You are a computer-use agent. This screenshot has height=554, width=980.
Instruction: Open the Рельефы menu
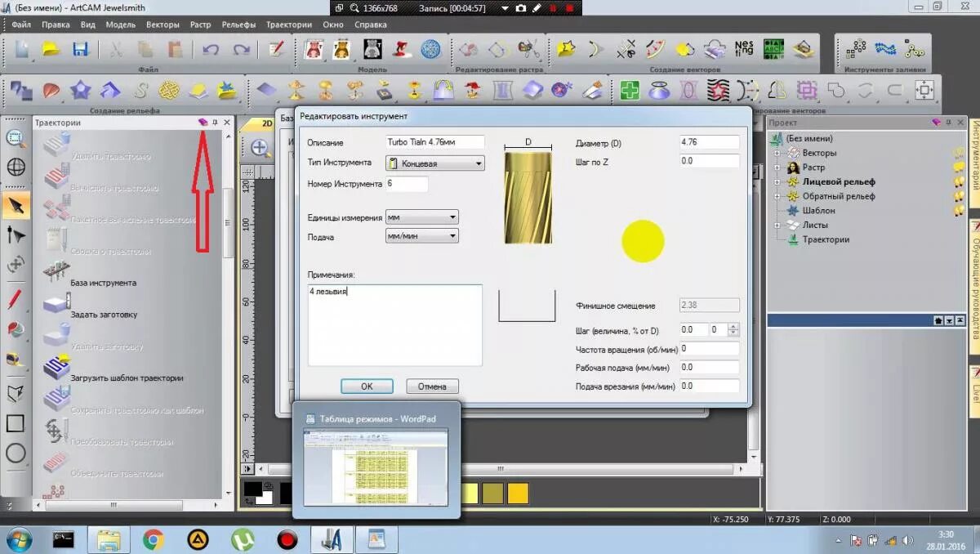pos(238,25)
